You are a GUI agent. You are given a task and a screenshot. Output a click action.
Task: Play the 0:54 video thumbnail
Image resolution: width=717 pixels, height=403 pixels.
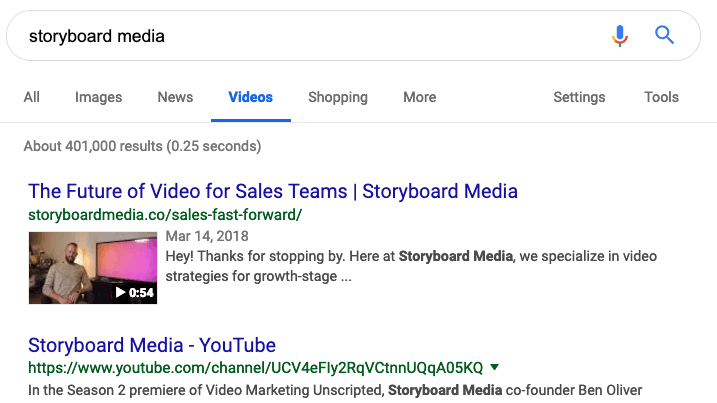tap(93, 268)
